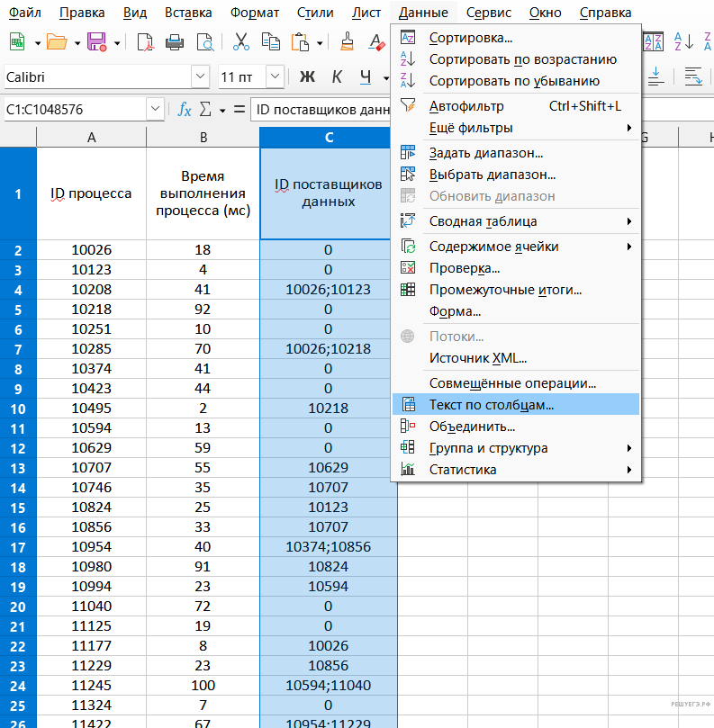
Task: Select Сортировать по возрастанию
Action: (x=516, y=59)
